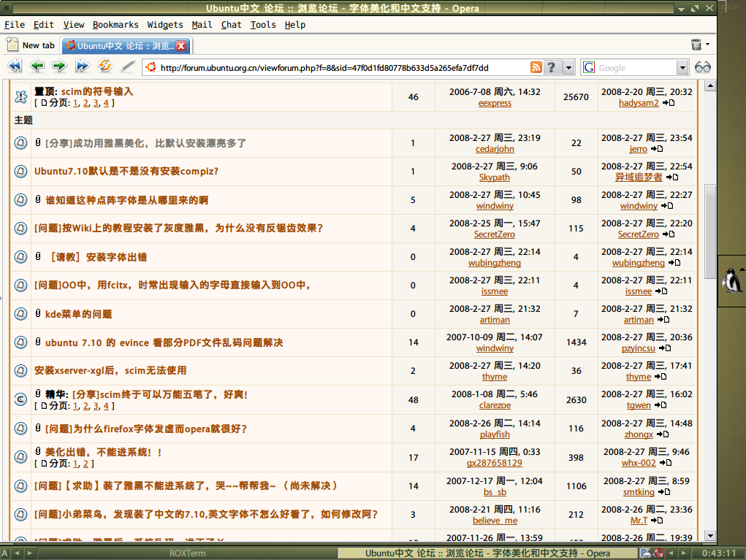The image size is (746, 560).
Task: Click the tray applet left of the red icon
Action: click(646, 553)
